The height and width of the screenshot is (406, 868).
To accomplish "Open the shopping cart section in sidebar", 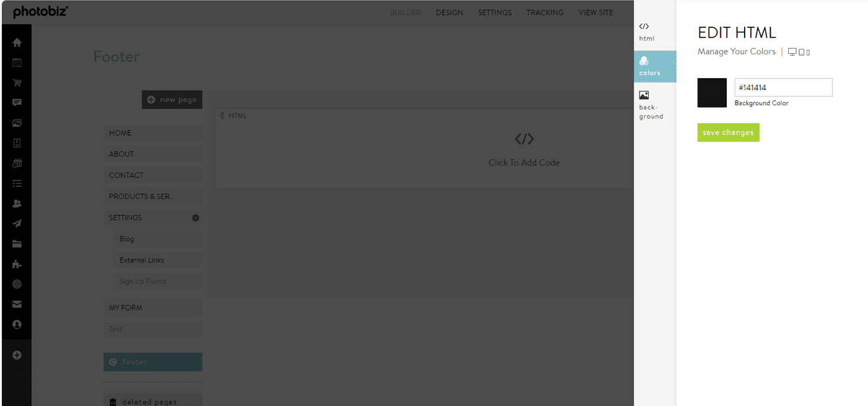I will point(17,83).
